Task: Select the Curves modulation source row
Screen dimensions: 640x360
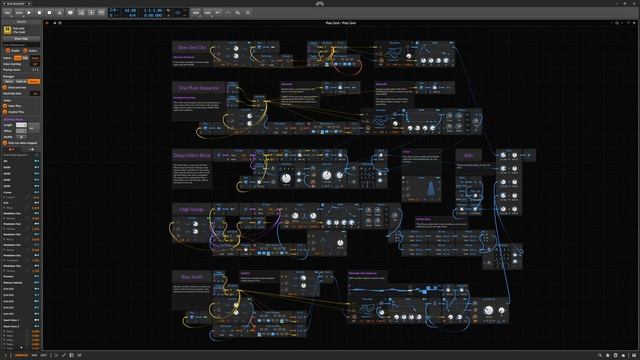Action: coord(21,192)
